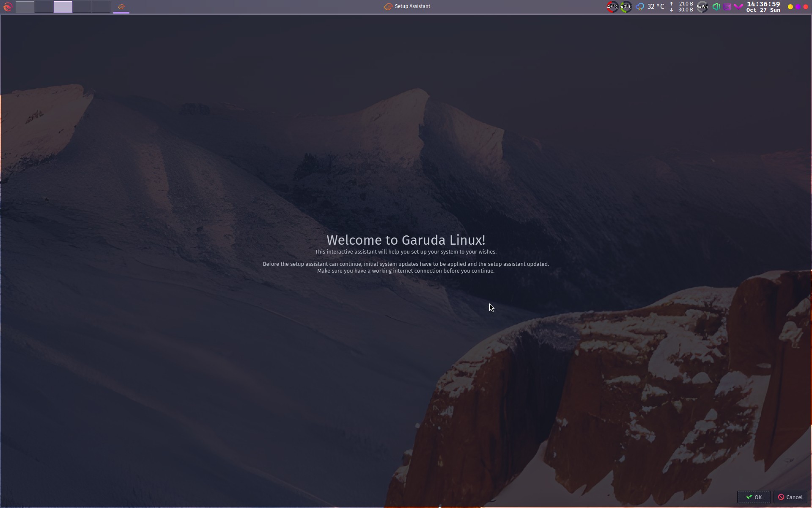
Task: Click the 21.0 B upload speed value
Action: (686, 4)
